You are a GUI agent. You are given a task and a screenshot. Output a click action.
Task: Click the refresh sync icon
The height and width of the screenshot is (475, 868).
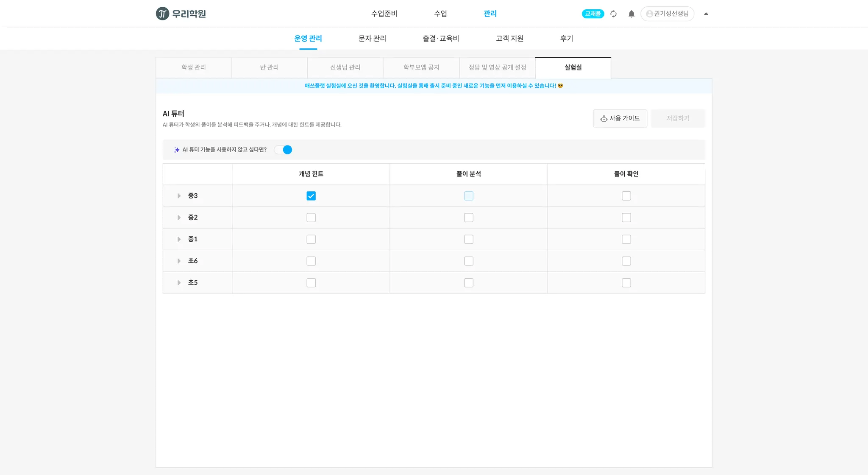click(613, 14)
